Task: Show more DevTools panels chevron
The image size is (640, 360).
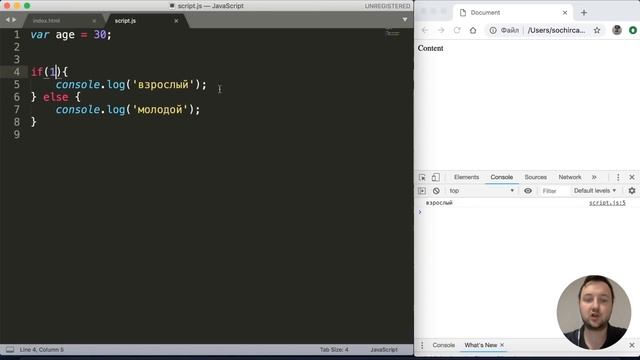Action: point(594,177)
